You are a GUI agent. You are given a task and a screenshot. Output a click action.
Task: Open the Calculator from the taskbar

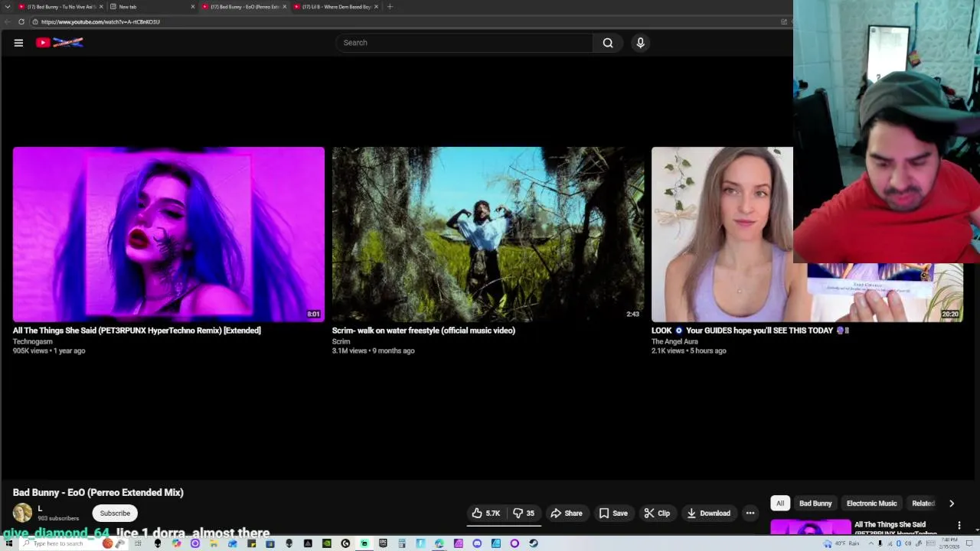(x=401, y=543)
